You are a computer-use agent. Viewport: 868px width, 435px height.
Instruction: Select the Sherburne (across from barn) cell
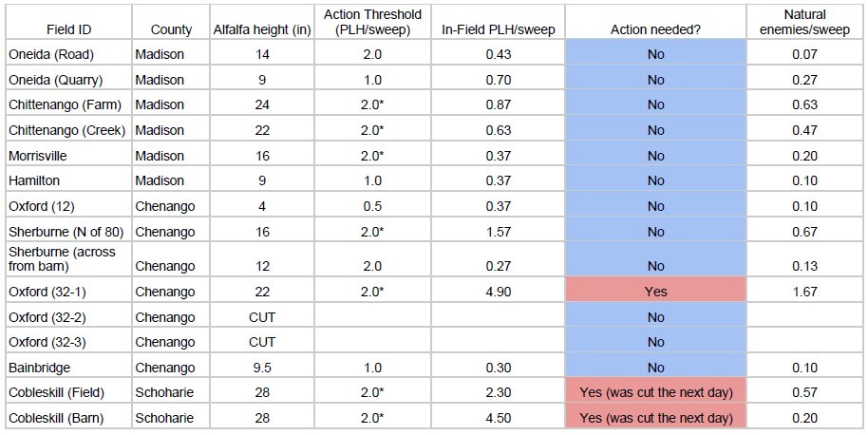68,259
